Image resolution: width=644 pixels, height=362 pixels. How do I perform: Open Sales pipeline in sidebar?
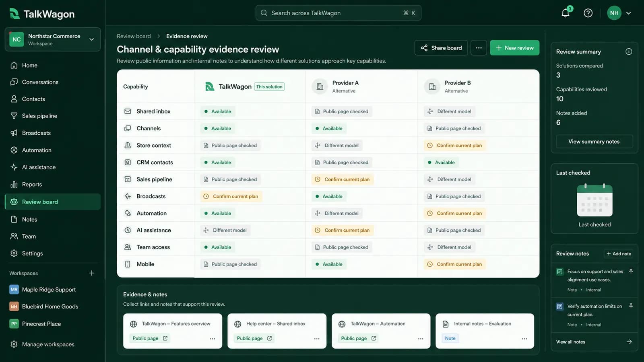point(53,116)
